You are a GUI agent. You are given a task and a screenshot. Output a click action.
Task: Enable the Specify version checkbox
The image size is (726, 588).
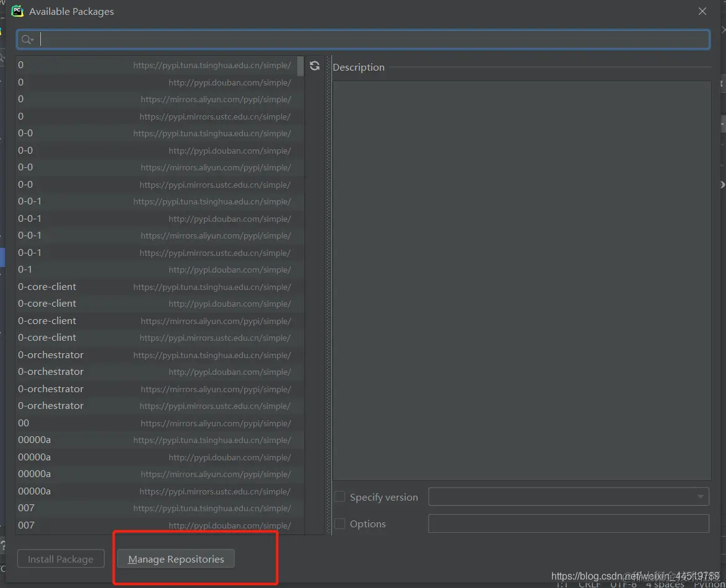(340, 497)
